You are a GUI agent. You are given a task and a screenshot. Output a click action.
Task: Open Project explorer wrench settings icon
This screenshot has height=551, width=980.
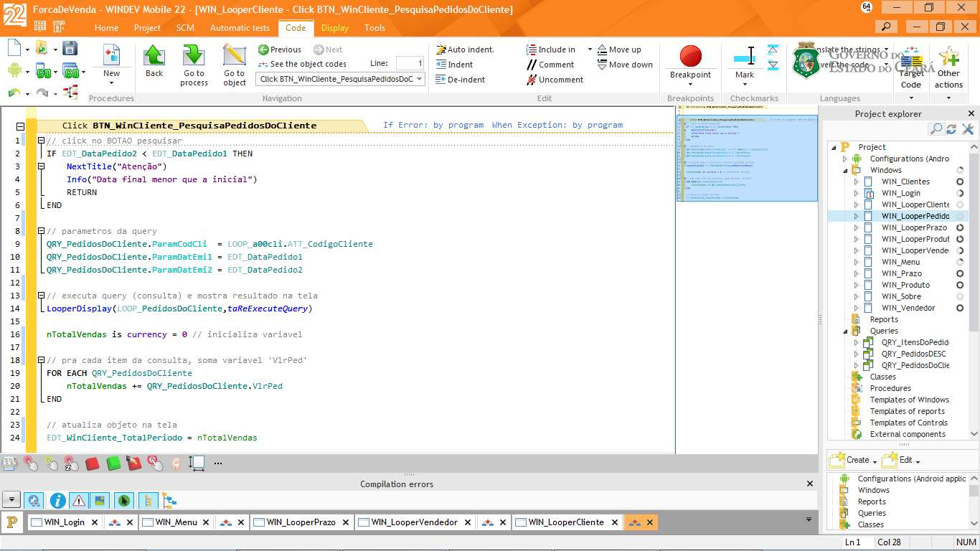click(967, 129)
